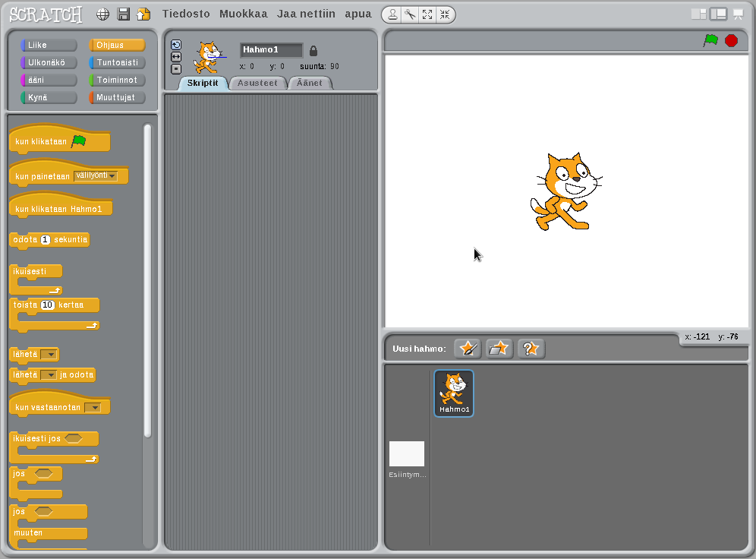Click the kun klikataan green flag block
This screenshot has width=756, height=559.
60,138
